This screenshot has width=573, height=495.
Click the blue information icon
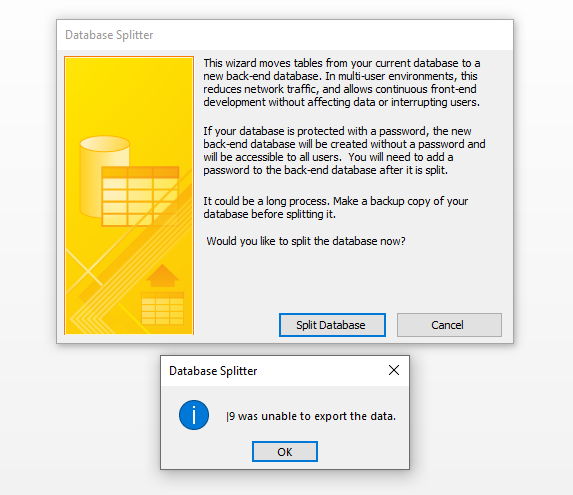coord(194,415)
